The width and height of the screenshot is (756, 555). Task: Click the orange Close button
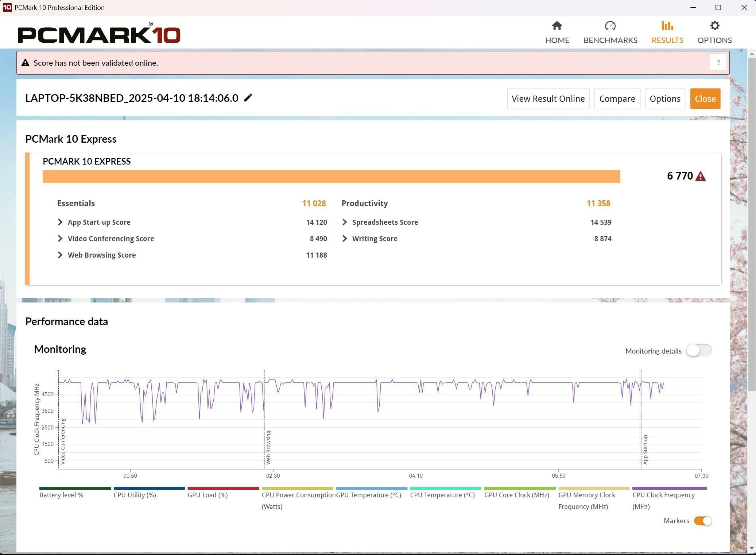tap(705, 99)
